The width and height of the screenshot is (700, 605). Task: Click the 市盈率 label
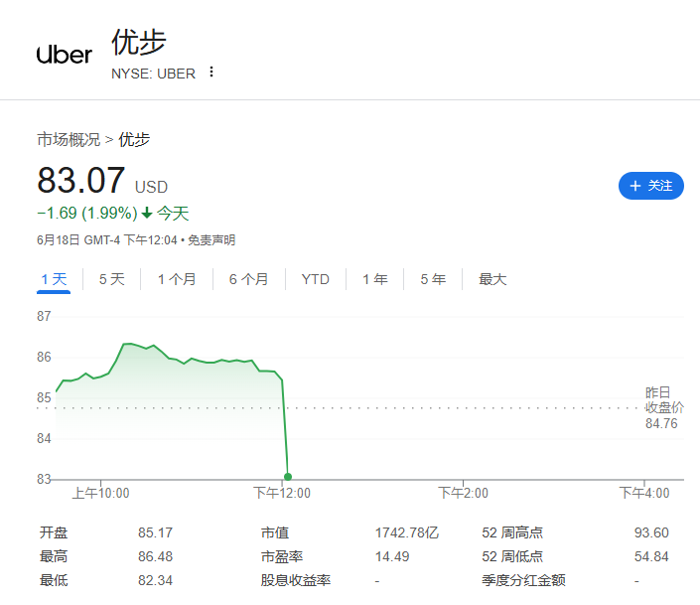click(x=282, y=556)
